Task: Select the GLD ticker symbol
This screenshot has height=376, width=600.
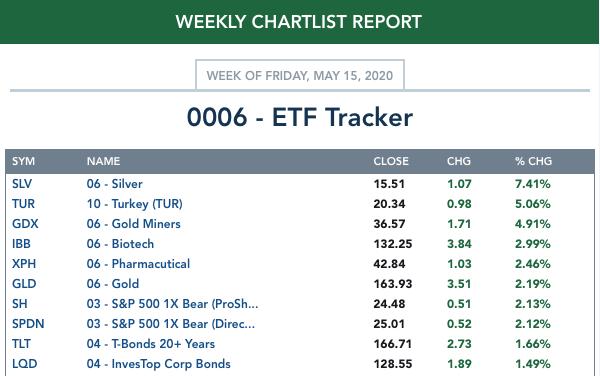Action: click(24, 284)
